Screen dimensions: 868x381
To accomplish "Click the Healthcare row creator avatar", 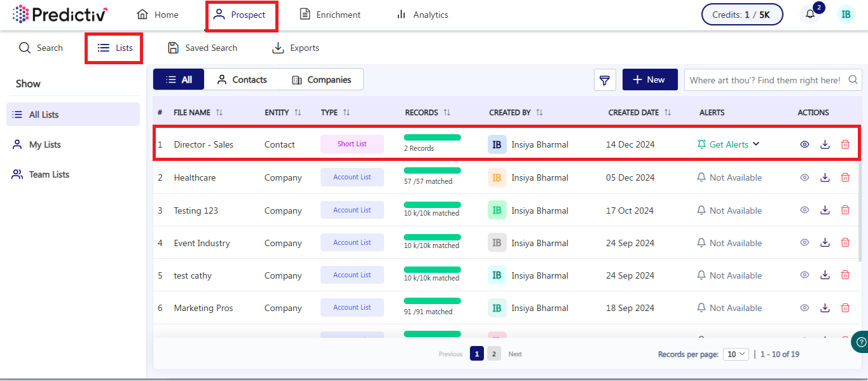I will (x=497, y=177).
